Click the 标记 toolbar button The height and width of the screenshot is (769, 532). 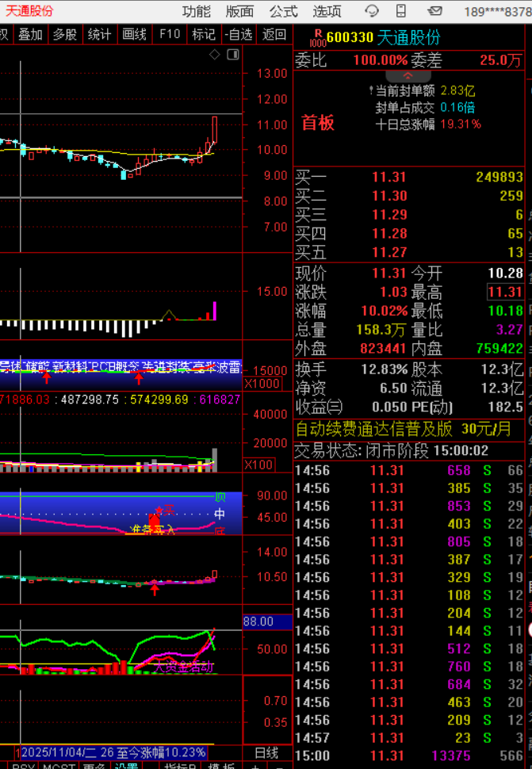coord(204,34)
